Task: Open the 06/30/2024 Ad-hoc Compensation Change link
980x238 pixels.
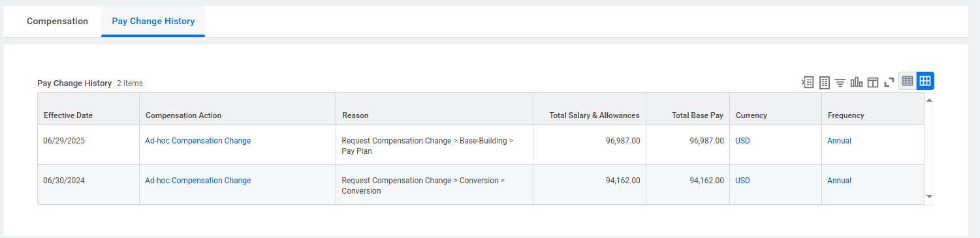Action: [198, 181]
